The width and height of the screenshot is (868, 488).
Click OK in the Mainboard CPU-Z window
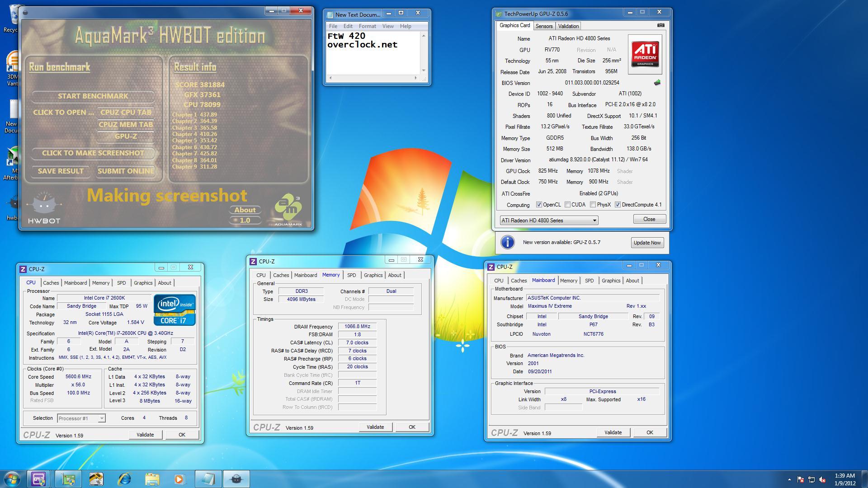650,432
